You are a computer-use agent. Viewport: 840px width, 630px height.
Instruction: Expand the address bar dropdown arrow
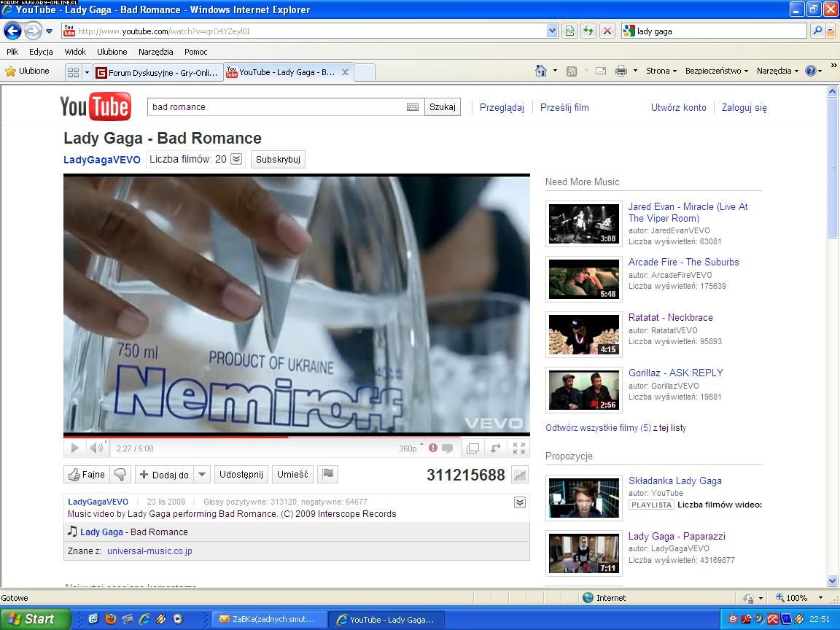[x=552, y=31]
